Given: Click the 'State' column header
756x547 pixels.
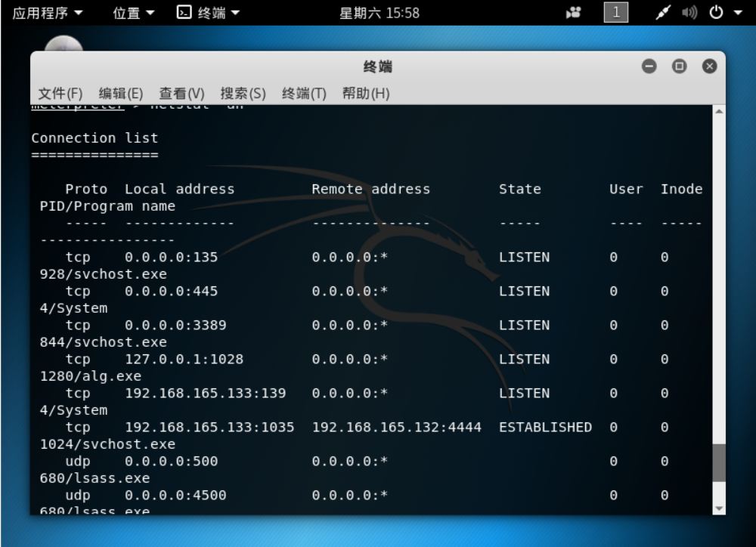Looking at the screenshot, I should click(x=520, y=189).
